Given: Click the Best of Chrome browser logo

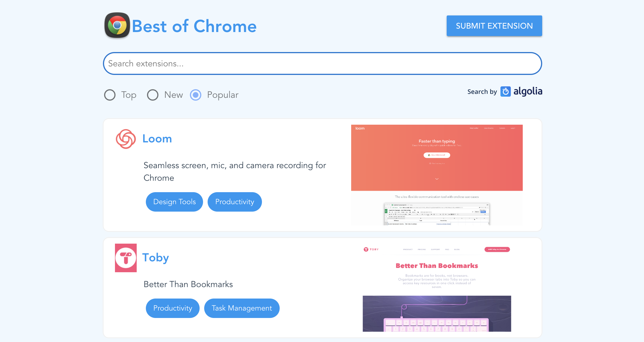Looking at the screenshot, I should pyautogui.click(x=117, y=25).
